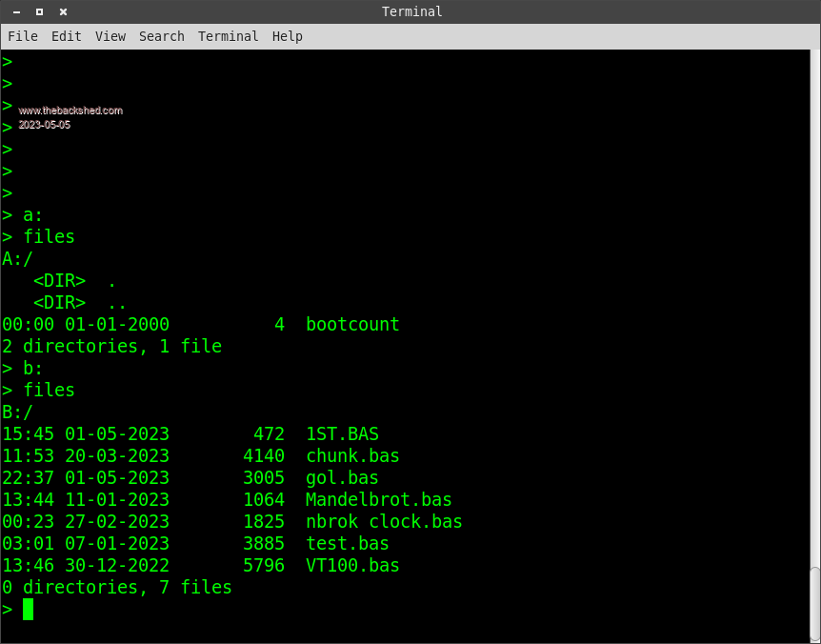Click the Mandelbrot.bas file name
The image size is (821, 644).
tap(378, 499)
